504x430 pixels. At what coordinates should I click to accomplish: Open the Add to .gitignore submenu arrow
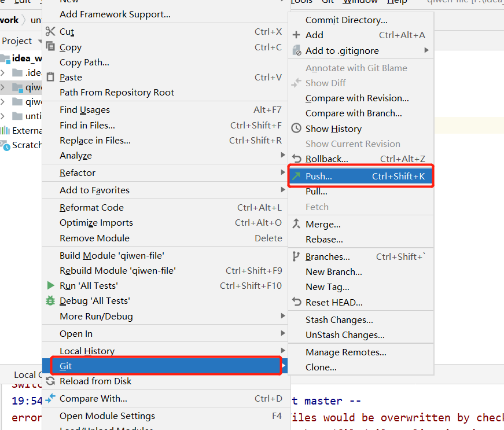click(426, 50)
